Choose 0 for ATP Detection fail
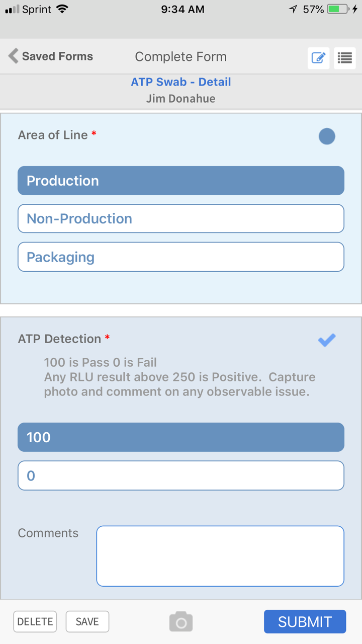Screen dimensions: 362x644 (x=181, y=475)
